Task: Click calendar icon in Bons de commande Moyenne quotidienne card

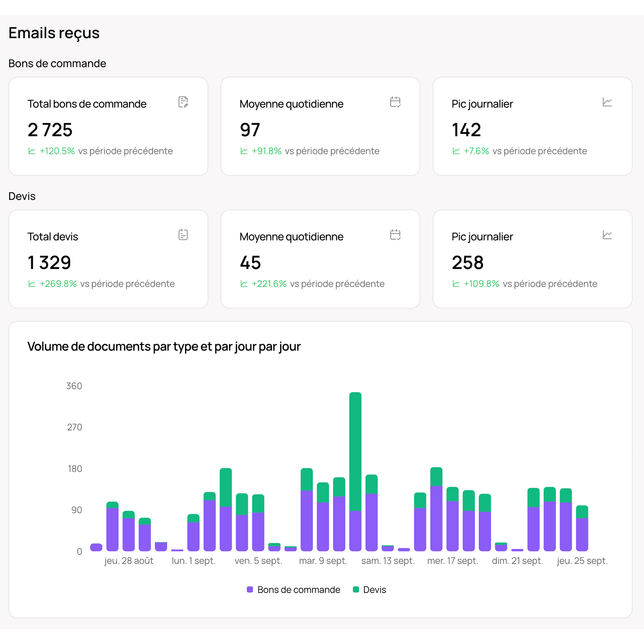Action: 395,102
